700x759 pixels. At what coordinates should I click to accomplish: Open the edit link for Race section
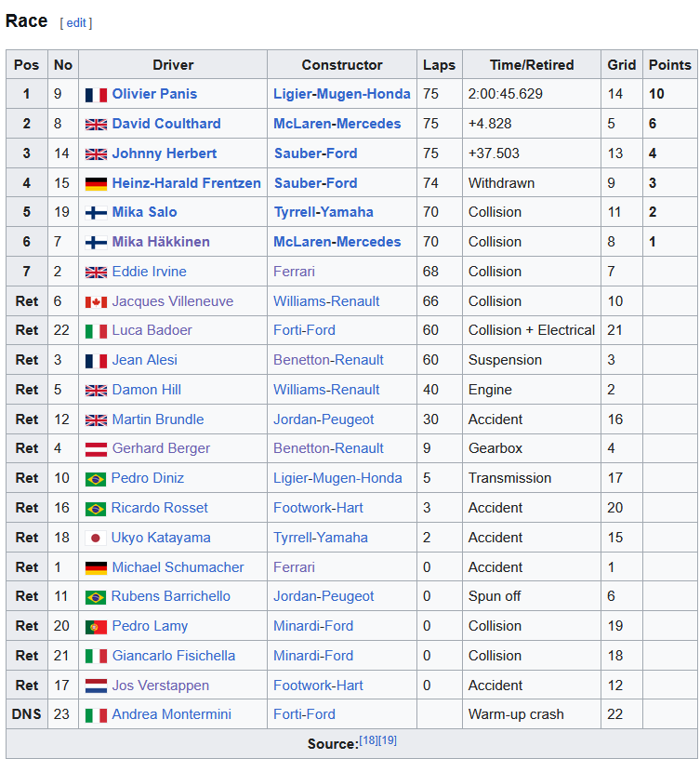(x=76, y=22)
